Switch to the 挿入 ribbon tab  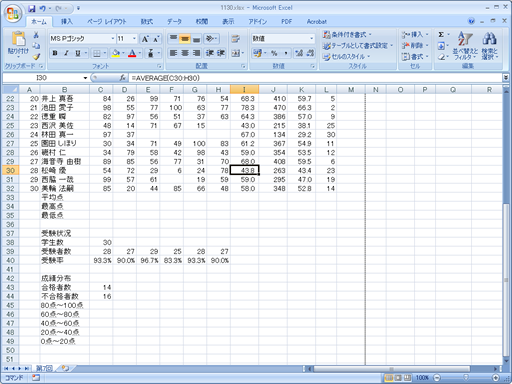point(67,22)
